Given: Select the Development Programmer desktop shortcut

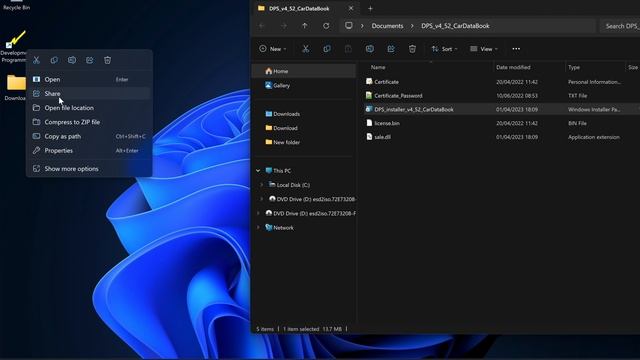Looking at the screenshot, I should (15, 46).
